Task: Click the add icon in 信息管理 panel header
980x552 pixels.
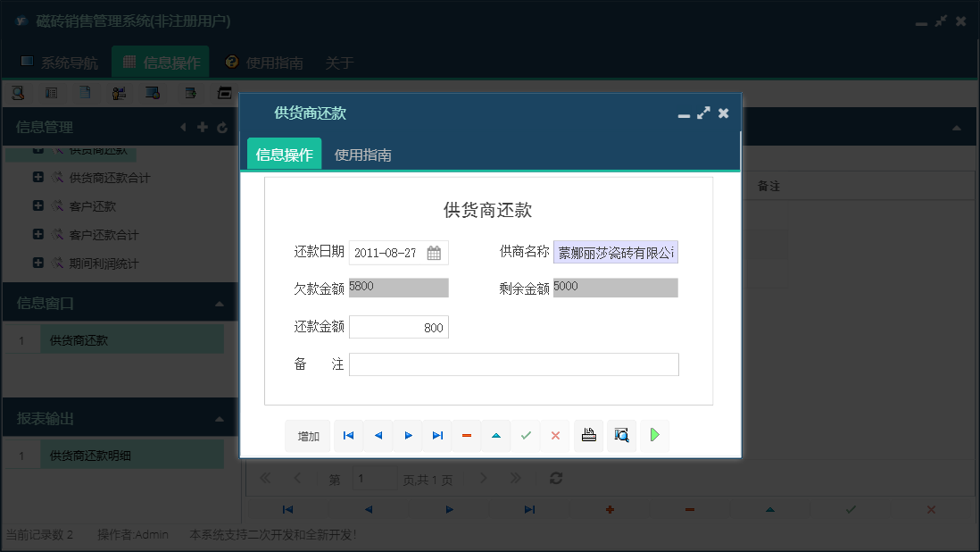Action: [204, 127]
